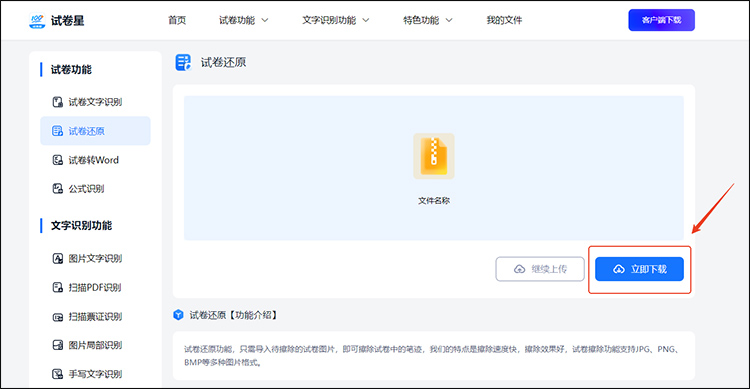Select 扫描PDF识别 in sidebar
The image size is (750, 389).
point(95,287)
